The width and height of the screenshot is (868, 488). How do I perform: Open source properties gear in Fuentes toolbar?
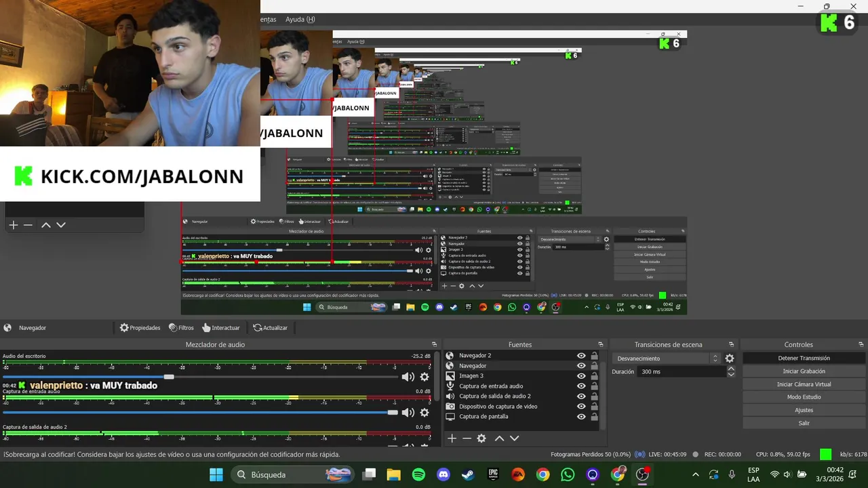[481, 439]
